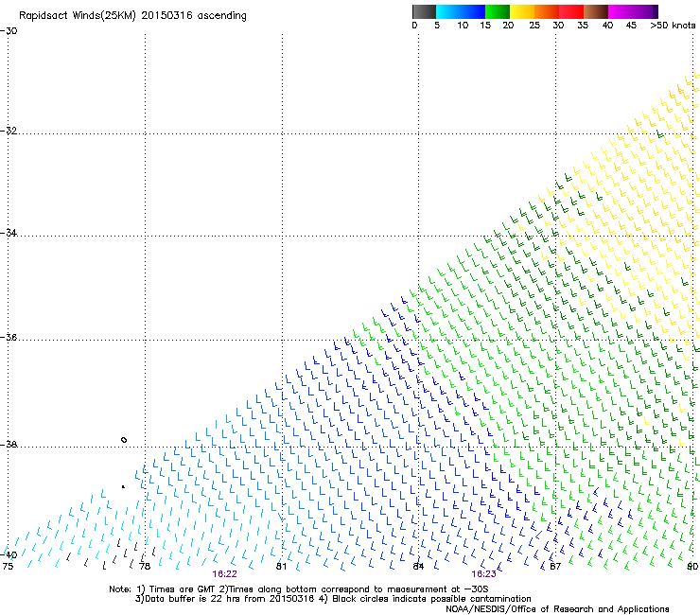Click the '40' label under the color legend
Viewport: 700px width, 615px height.
tap(607, 26)
